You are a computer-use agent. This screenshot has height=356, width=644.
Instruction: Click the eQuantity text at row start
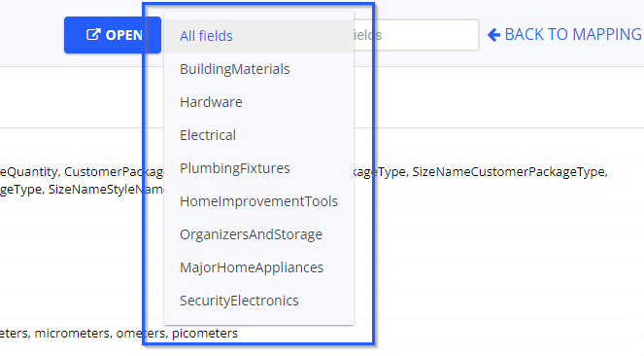(29, 172)
